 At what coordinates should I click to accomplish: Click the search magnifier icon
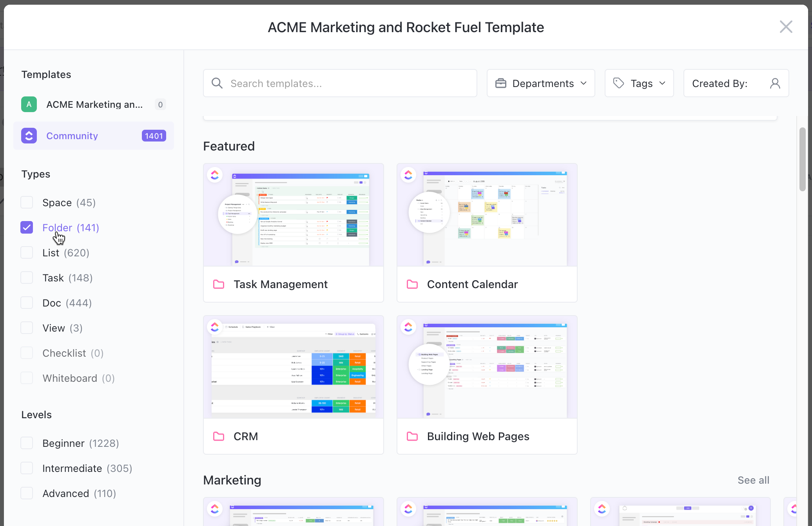[x=217, y=83]
